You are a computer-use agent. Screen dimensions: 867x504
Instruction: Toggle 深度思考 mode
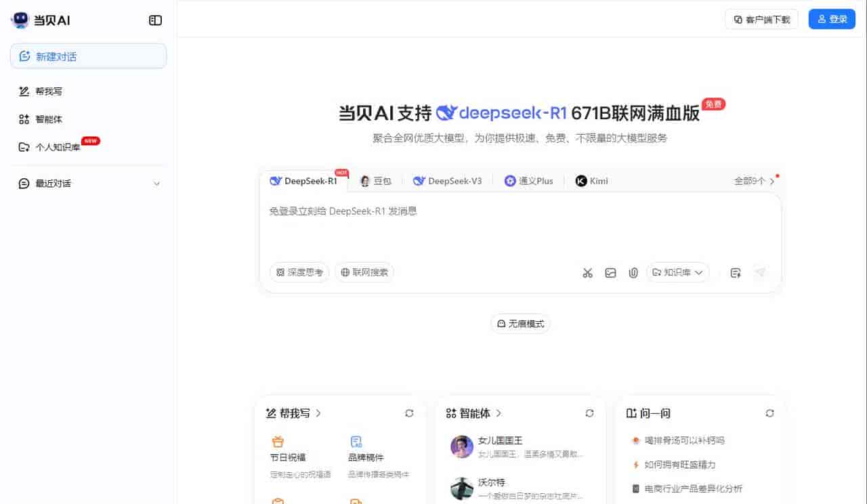pyautogui.click(x=299, y=272)
